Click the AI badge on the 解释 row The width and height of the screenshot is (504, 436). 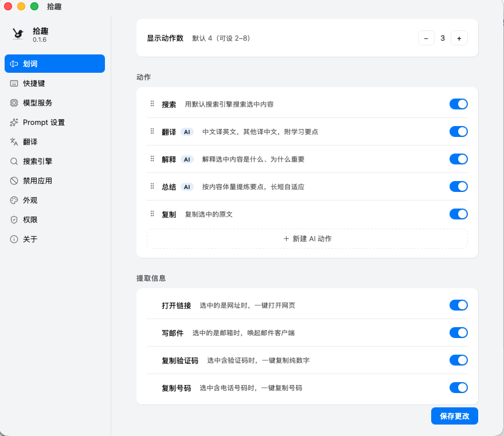pyautogui.click(x=187, y=160)
